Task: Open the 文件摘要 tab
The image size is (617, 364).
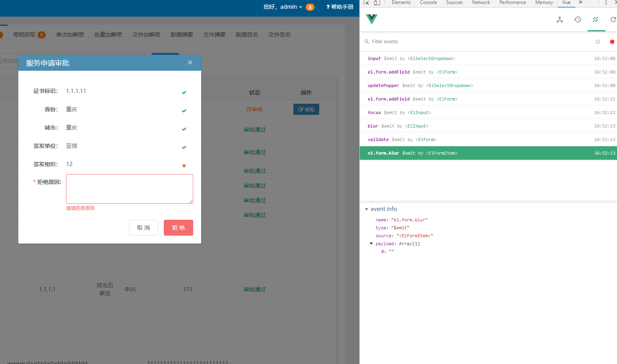Action: 214,35
